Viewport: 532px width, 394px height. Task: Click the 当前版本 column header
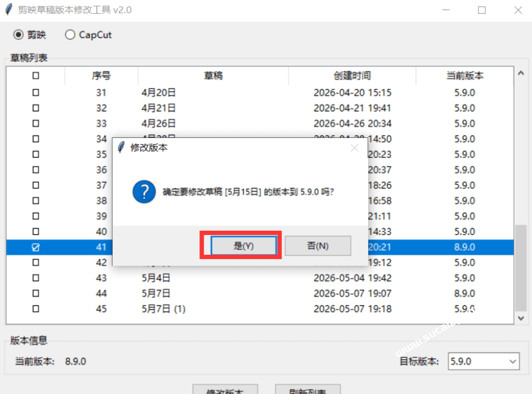tap(465, 75)
